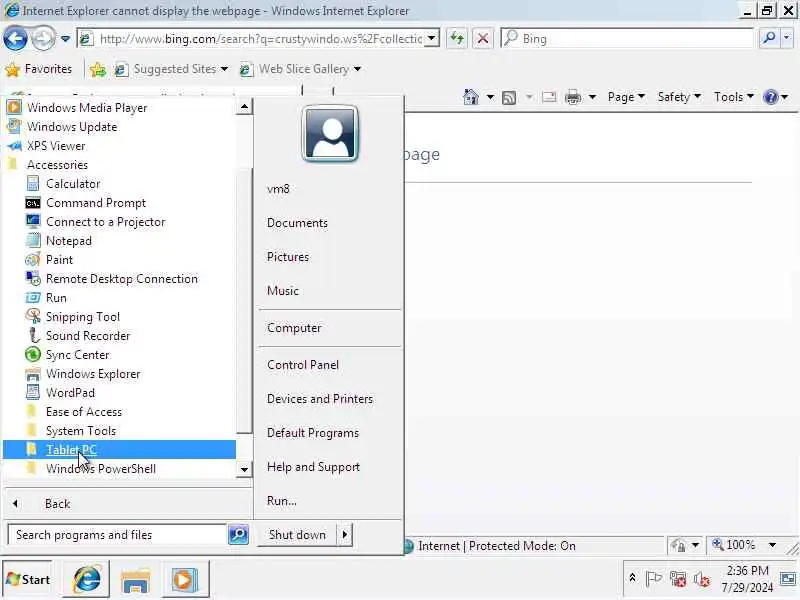Viewport: 800px width, 600px height.
Task: Launch Snipping Tool
Action: 83,316
